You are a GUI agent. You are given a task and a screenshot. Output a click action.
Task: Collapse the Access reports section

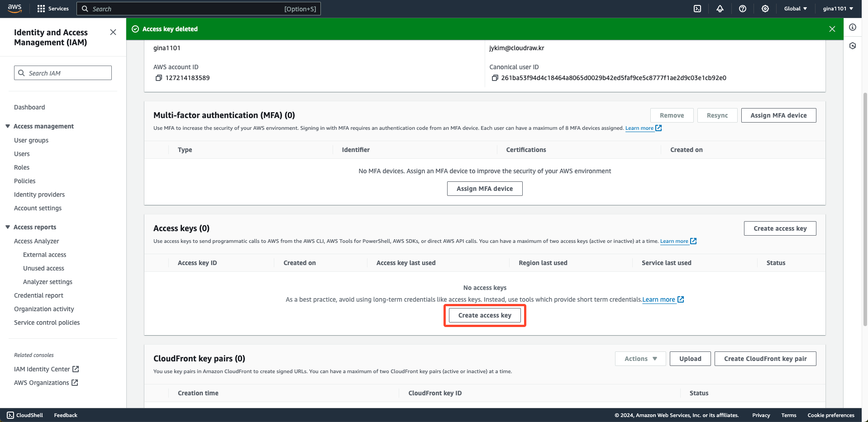[8, 227]
